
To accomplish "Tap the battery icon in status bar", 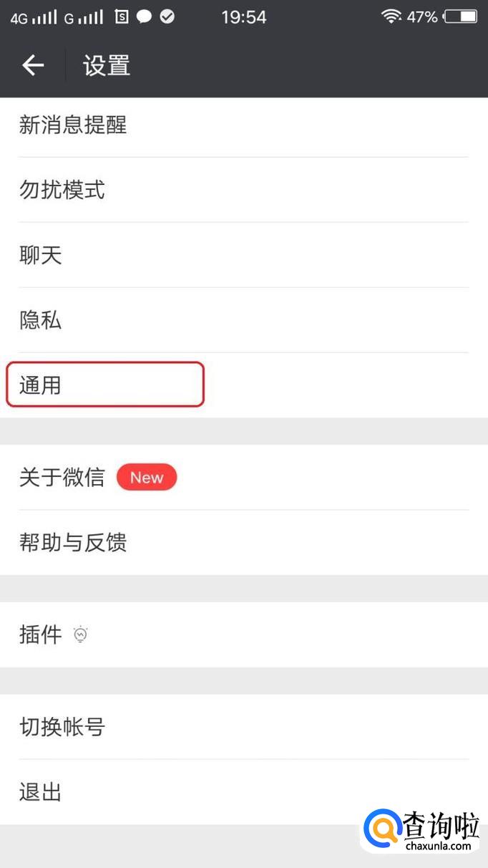I will tap(460, 17).
